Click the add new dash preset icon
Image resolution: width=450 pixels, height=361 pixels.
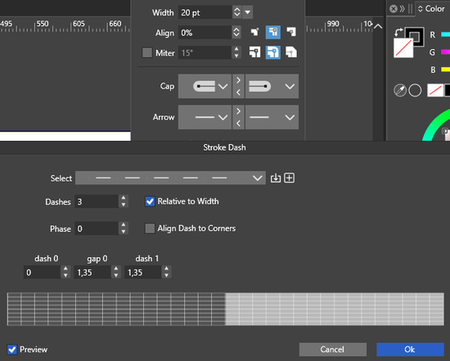(x=289, y=178)
